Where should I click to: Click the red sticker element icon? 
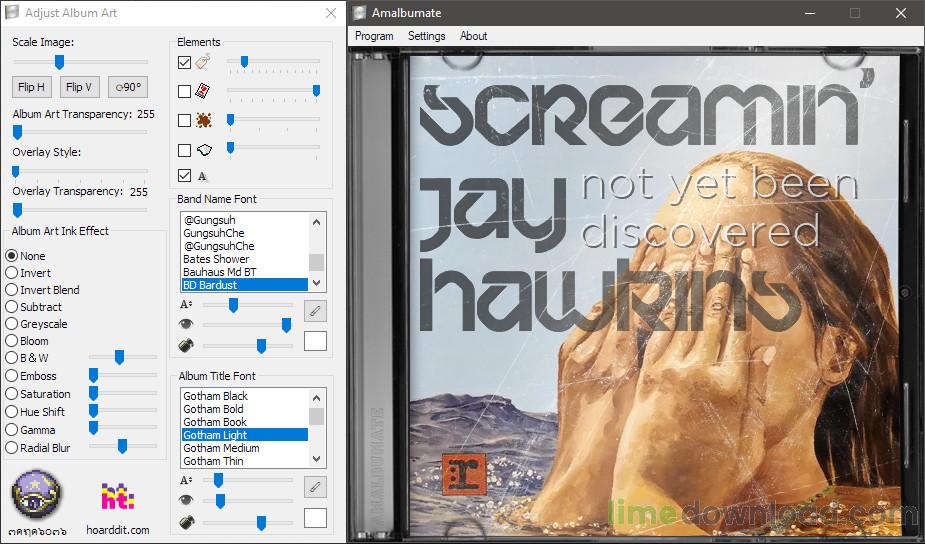tap(203, 91)
